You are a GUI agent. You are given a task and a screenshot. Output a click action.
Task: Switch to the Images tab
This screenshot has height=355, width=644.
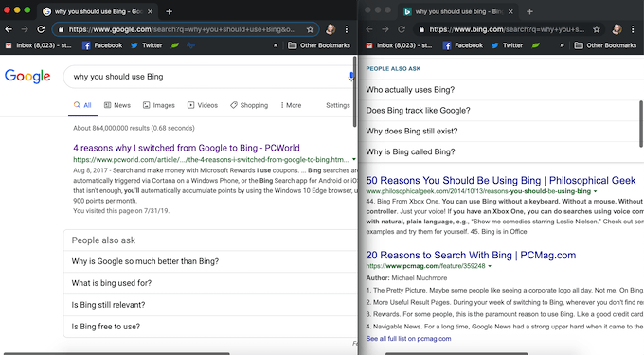159,105
